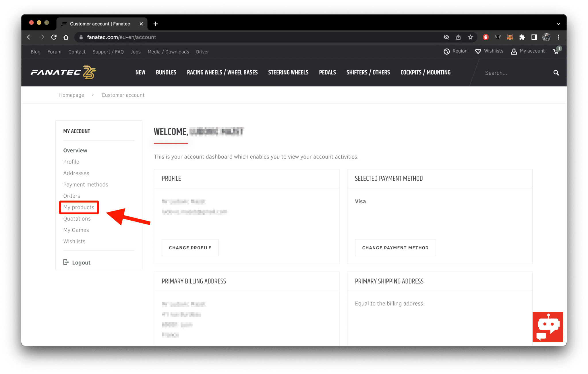Open the Steering Wheels menu
Image resolution: width=588 pixels, height=374 pixels.
coord(288,72)
